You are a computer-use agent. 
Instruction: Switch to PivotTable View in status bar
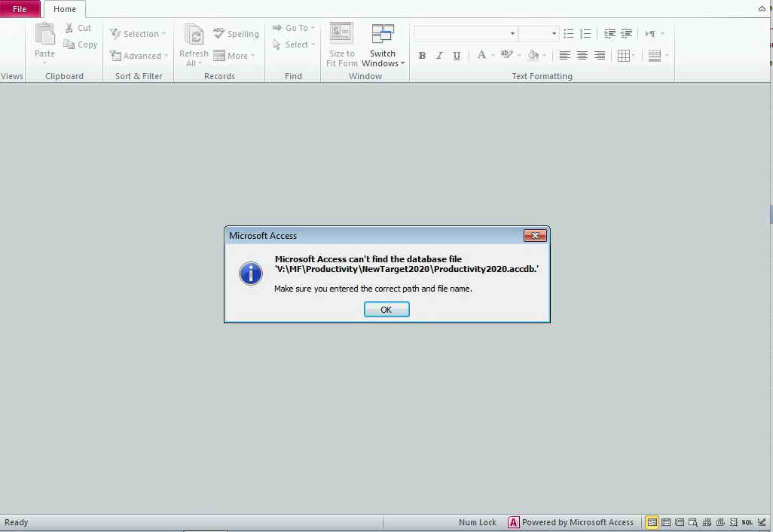point(707,523)
